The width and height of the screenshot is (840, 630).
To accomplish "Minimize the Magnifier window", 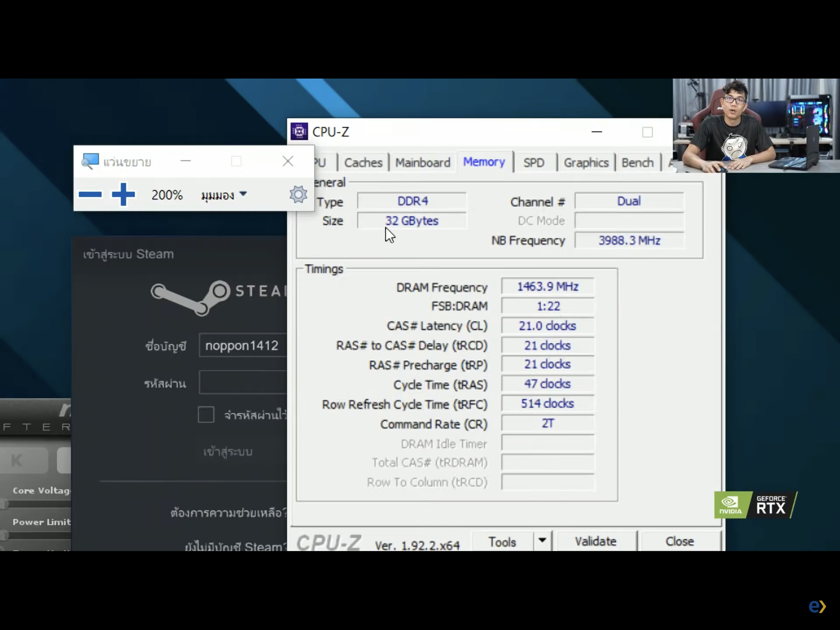I will (x=185, y=161).
